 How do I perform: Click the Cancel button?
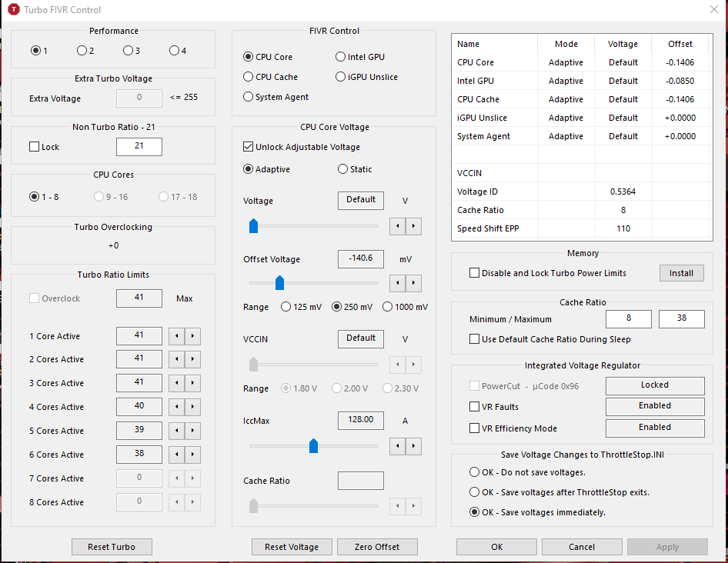pyautogui.click(x=582, y=547)
